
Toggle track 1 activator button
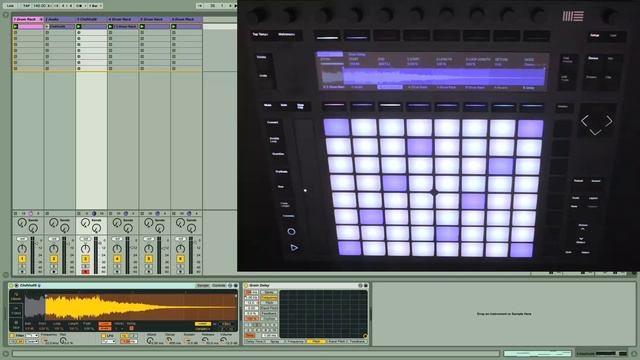click(22, 259)
